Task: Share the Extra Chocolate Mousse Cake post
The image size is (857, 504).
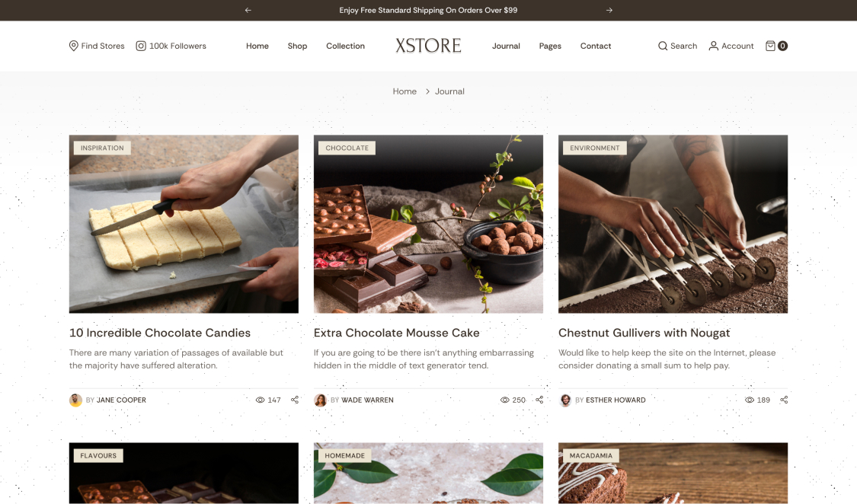Action: (x=539, y=400)
